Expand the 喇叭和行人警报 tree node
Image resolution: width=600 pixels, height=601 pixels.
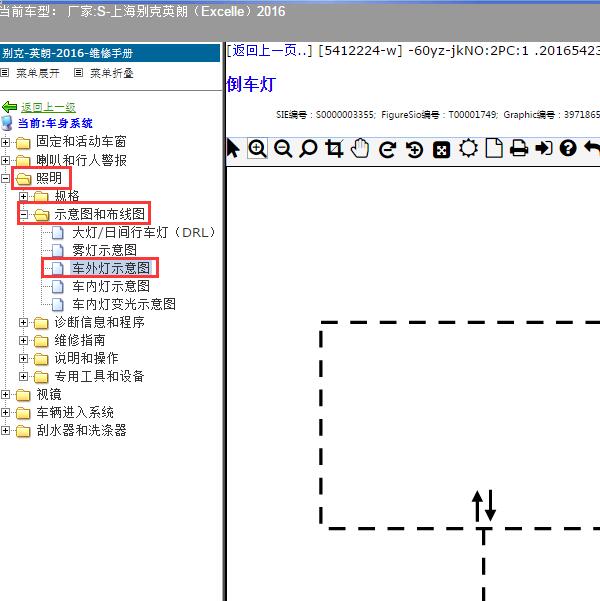pos(5,160)
